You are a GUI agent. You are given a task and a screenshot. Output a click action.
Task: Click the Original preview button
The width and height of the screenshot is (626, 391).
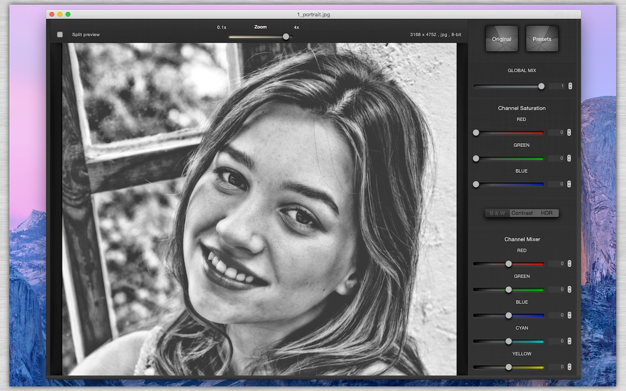coord(501,39)
